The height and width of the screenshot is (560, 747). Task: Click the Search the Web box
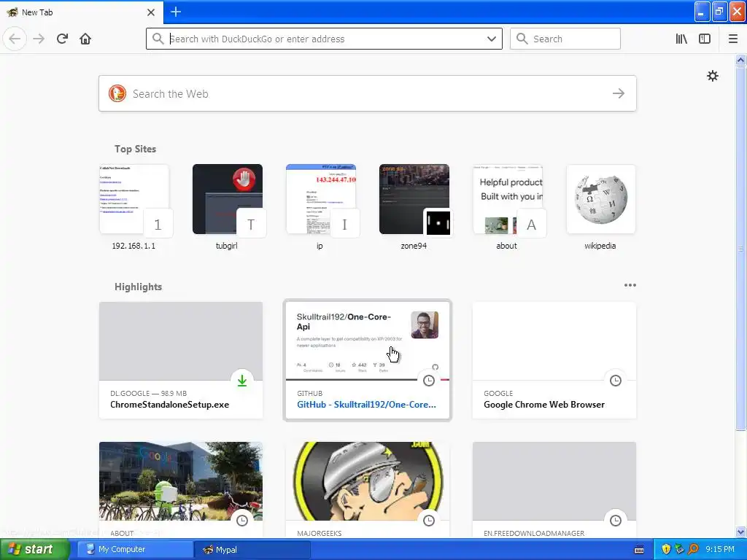click(x=368, y=93)
